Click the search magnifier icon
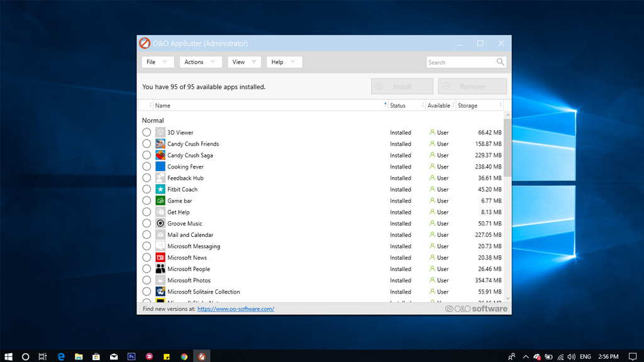644x362 pixels. tap(500, 62)
